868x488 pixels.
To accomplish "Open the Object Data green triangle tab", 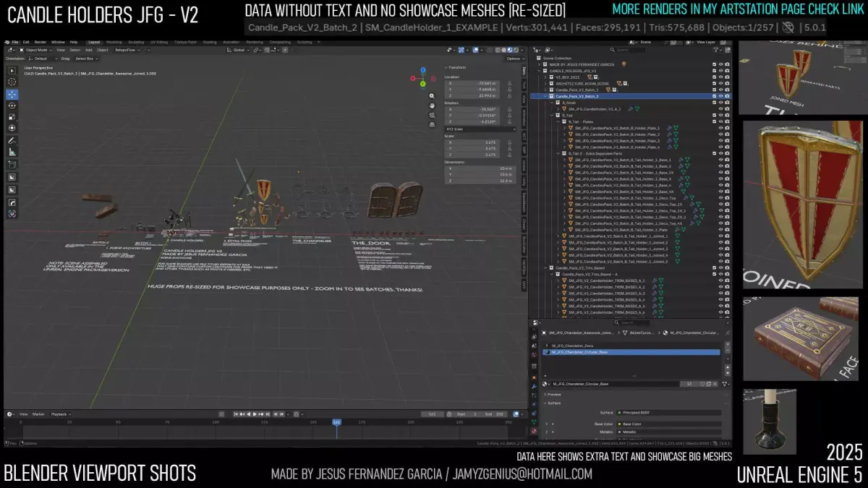I will 534,422.
